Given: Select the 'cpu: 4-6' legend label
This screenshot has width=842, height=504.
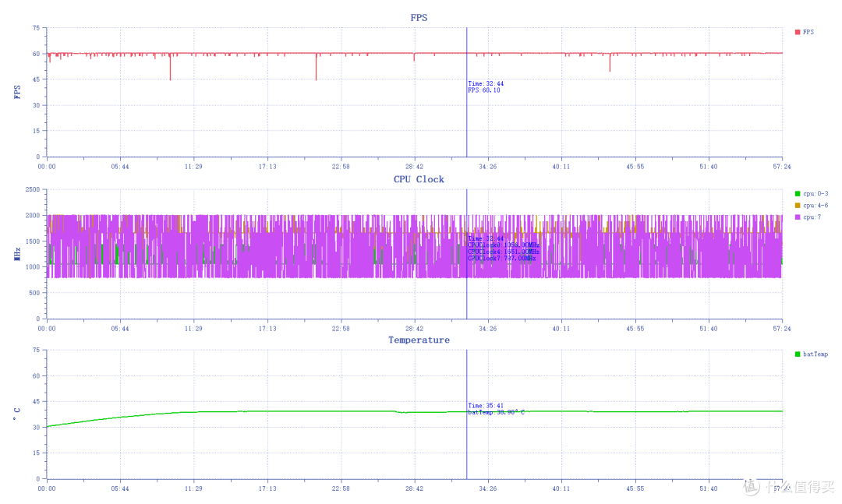Looking at the screenshot, I should 815,206.
